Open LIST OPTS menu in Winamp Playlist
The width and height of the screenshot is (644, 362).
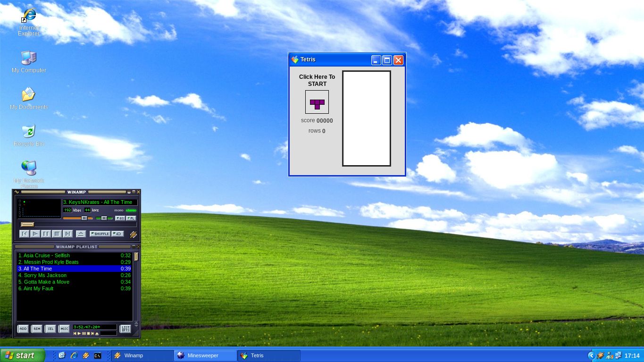(125, 329)
